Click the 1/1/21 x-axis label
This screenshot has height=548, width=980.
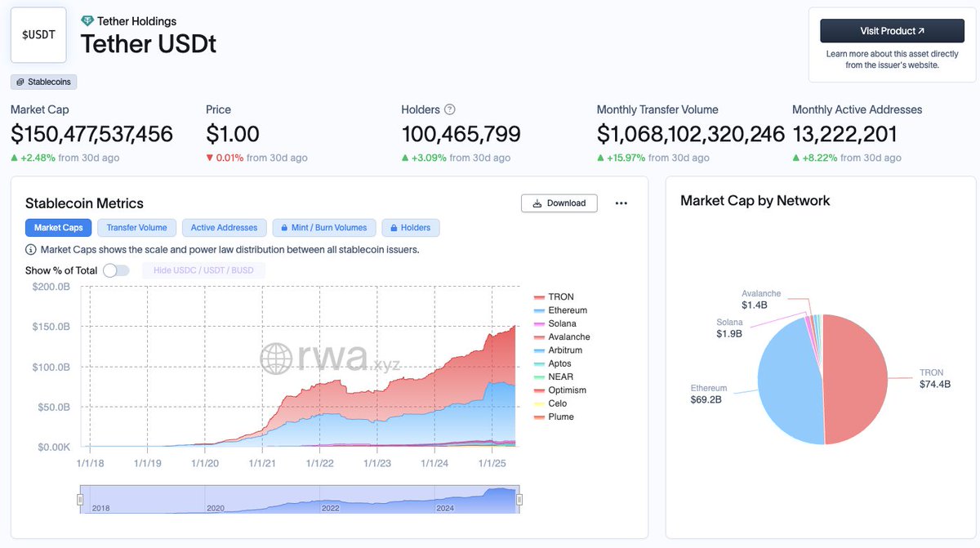pyautogui.click(x=262, y=462)
